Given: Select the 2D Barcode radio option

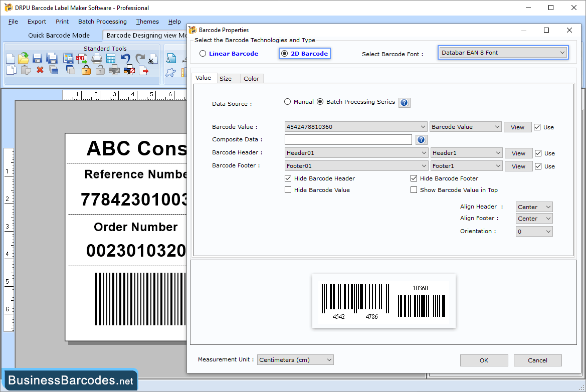Looking at the screenshot, I should click(x=305, y=54).
